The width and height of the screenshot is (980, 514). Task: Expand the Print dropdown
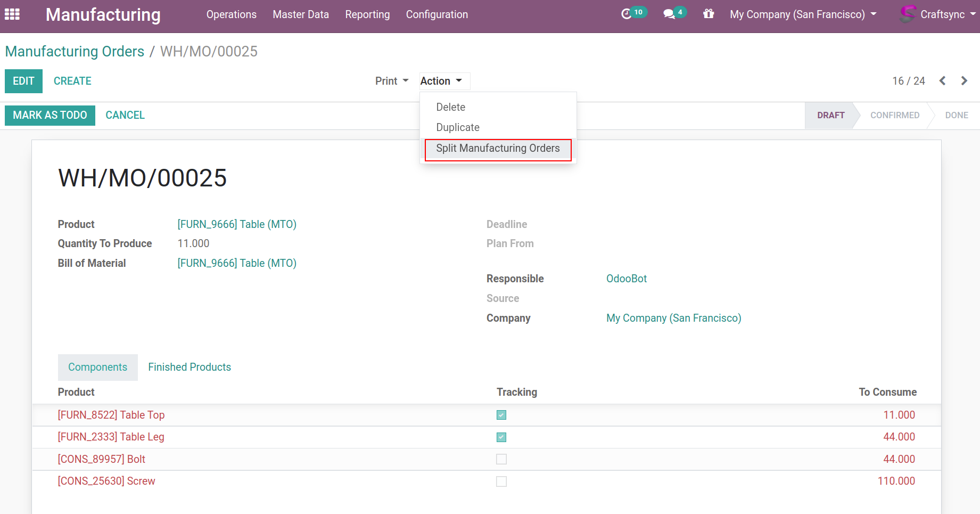[391, 81]
